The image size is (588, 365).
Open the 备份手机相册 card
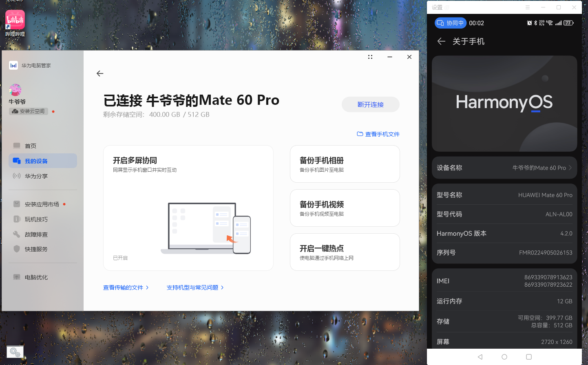[345, 164]
